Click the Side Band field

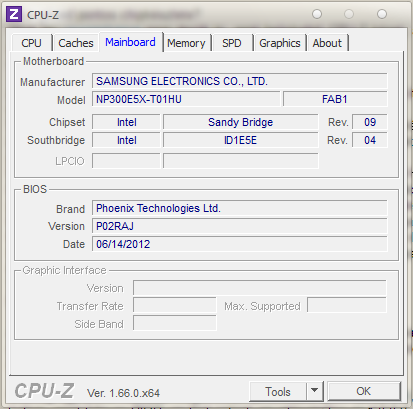pos(175,323)
